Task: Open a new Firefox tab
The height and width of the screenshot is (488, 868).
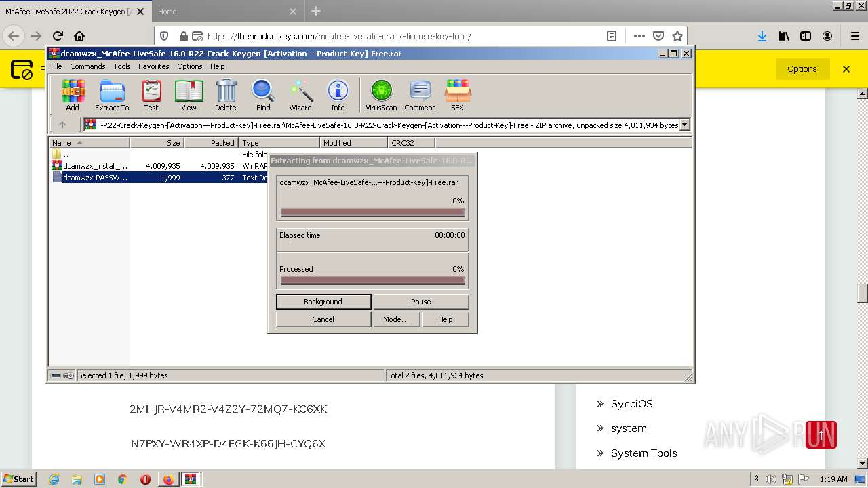Action: pos(316,11)
